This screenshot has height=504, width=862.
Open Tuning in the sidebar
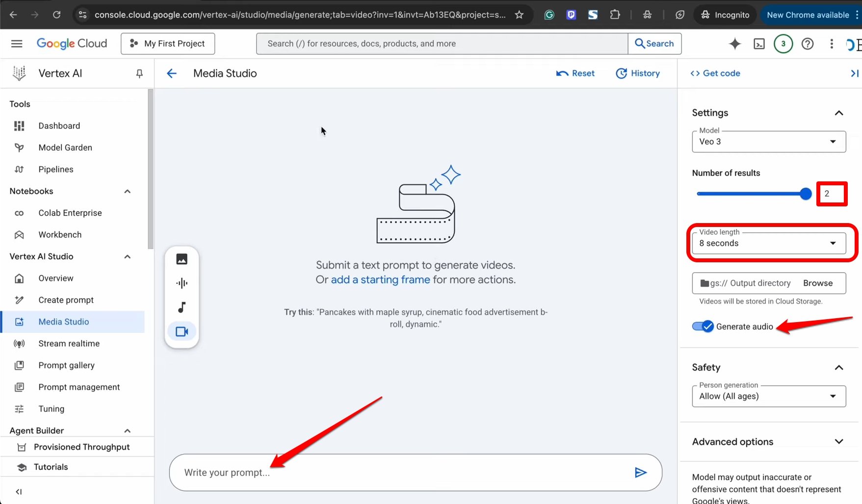73,409
